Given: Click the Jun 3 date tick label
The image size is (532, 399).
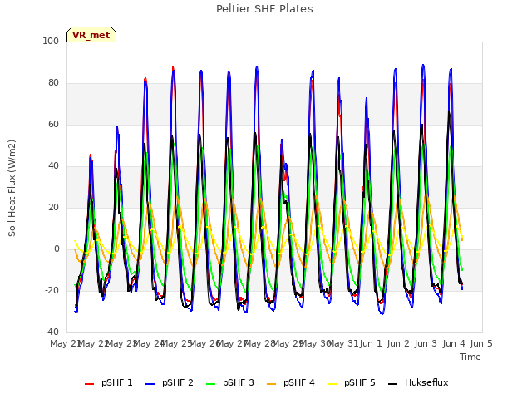Looking at the screenshot, I should [426, 343].
